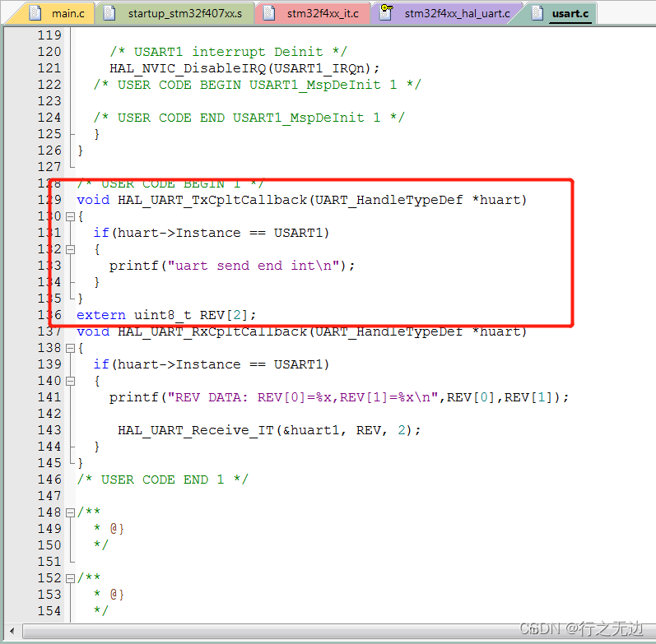Click the stm32f4xx_it.c file icon

(x=269, y=13)
